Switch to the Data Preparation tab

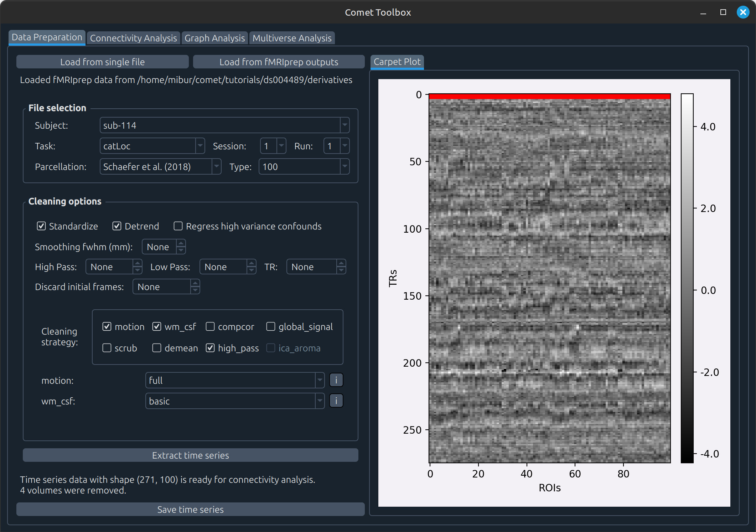click(x=47, y=37)
